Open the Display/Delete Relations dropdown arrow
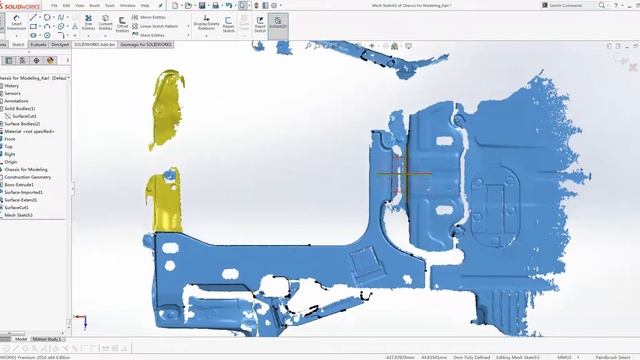640x360 pixels. (206, 36)
